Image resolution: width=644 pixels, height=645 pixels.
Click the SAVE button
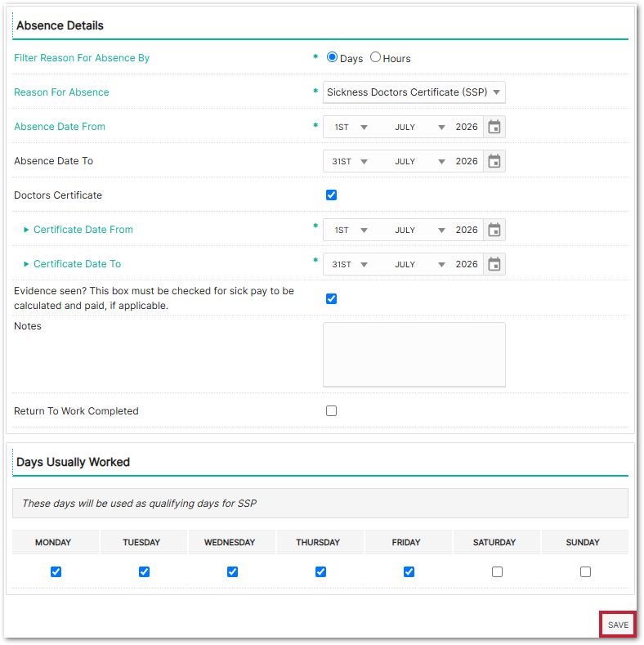tap(618, 625)
